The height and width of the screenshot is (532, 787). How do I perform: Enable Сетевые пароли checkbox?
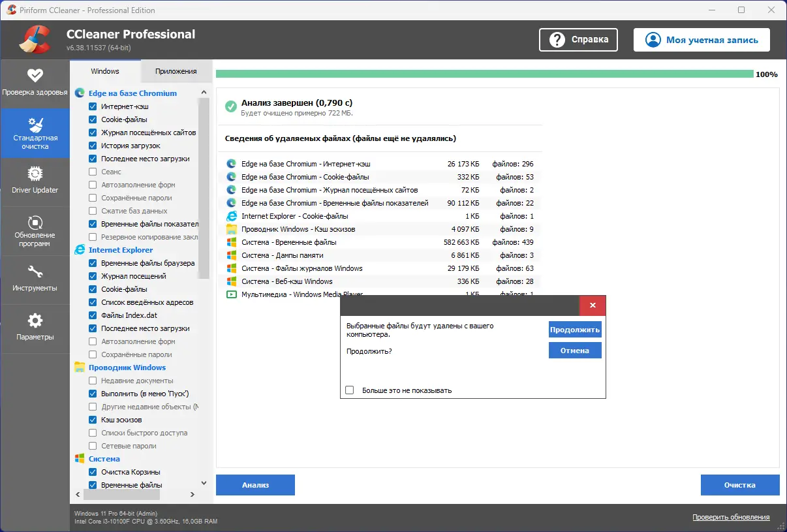coord(93,446)
